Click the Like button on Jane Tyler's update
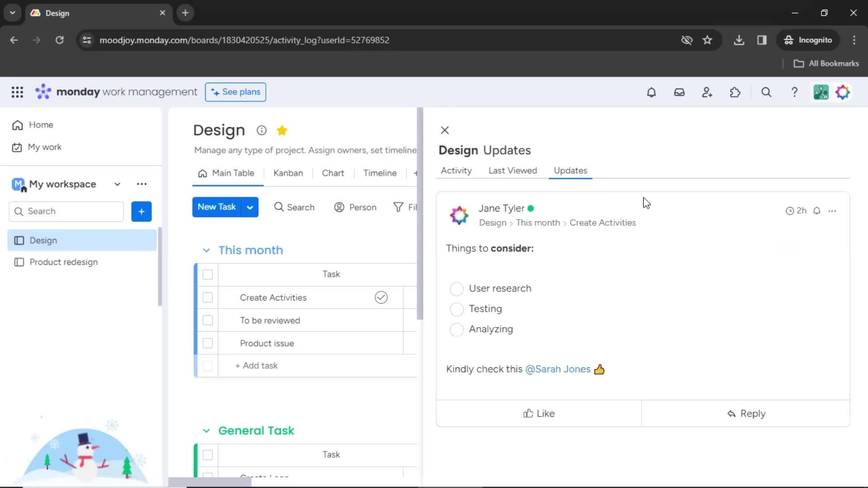 click(x=538, y=413)
